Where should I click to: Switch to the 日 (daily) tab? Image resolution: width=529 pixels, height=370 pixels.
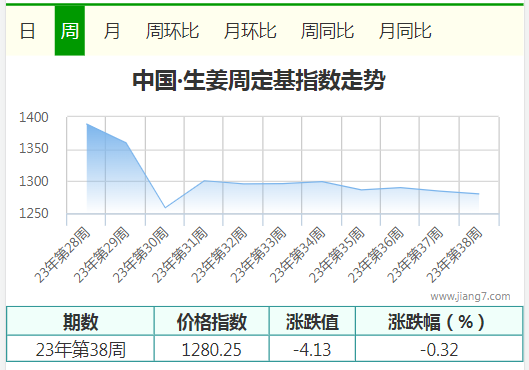pyautogui.click(x=27, y=31)
